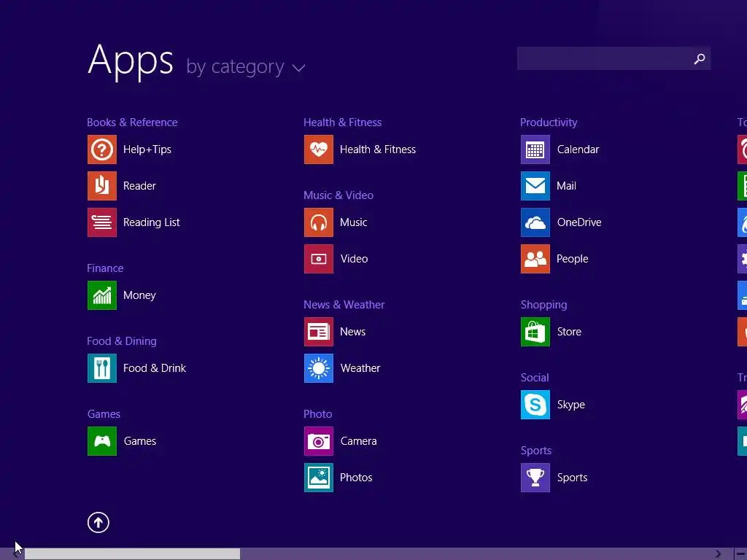Open the Camera app icon
The image size is (747, 560).
pyautogui.click(x=319, y=441)
